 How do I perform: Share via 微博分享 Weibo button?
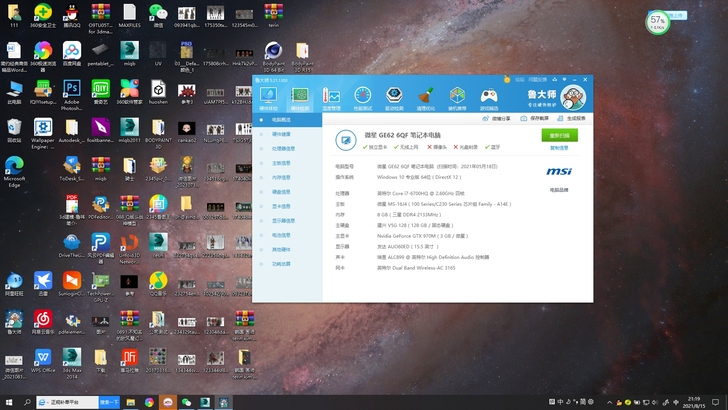496,118
